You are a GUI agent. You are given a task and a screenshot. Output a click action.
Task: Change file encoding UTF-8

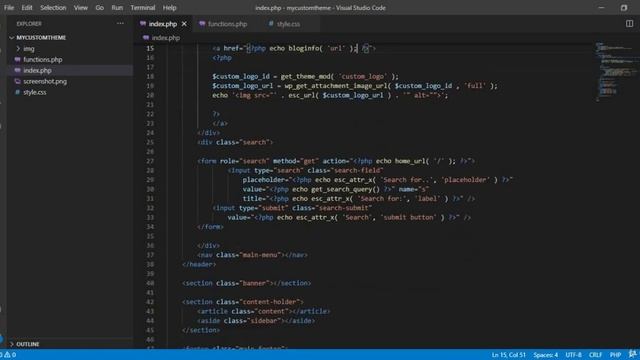(x=573, y=355)
